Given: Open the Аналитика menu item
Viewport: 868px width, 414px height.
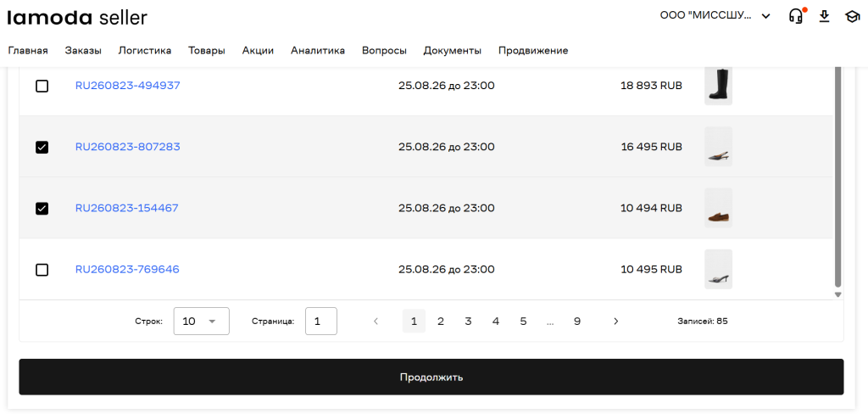Looking at the screenshot, I should point(318,50).
